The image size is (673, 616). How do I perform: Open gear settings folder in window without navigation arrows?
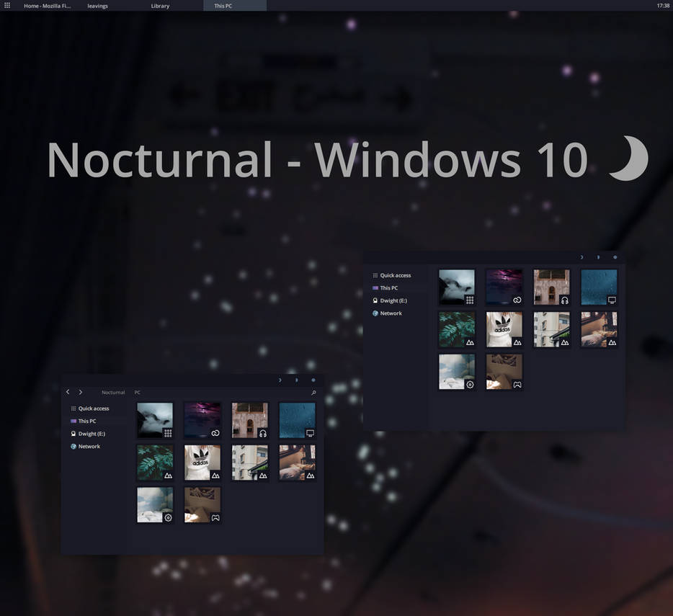tap(457, 372)
